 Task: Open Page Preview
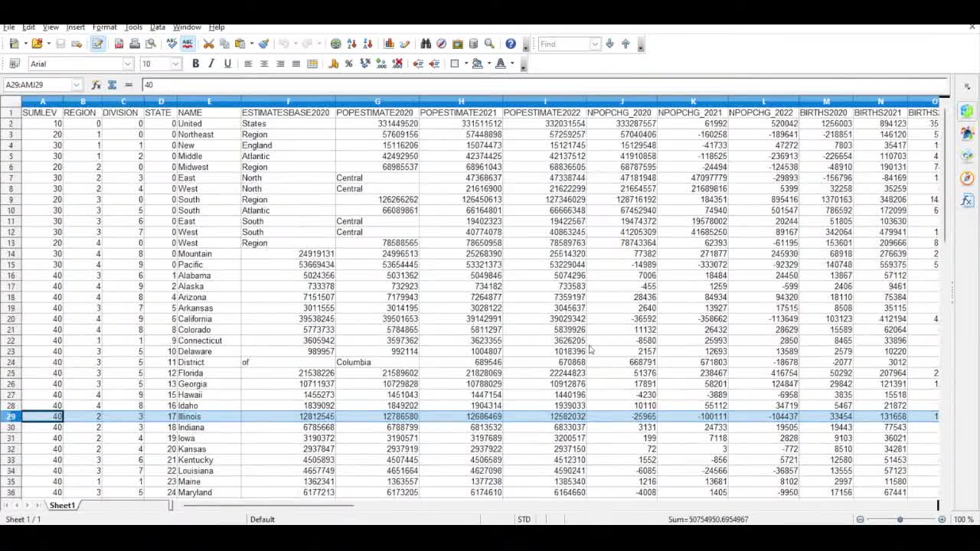[151, 44]
